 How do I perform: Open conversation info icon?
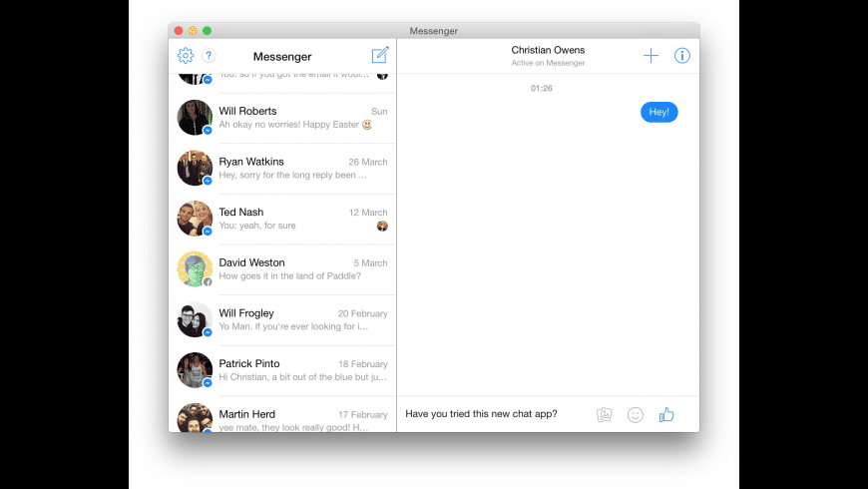coord(682,55)
